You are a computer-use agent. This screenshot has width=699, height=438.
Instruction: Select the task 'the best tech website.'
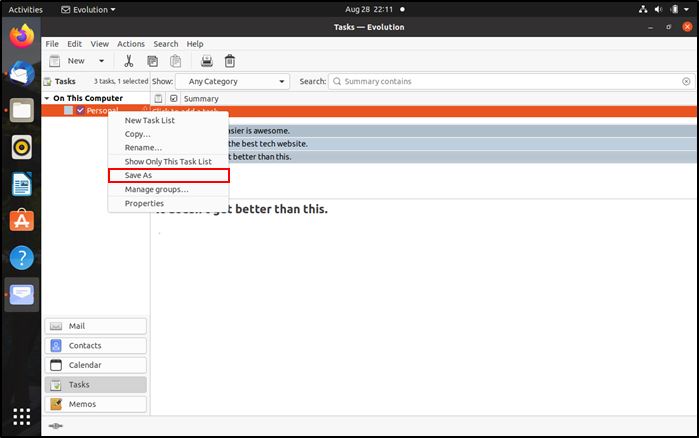click(x=424, y=143)
